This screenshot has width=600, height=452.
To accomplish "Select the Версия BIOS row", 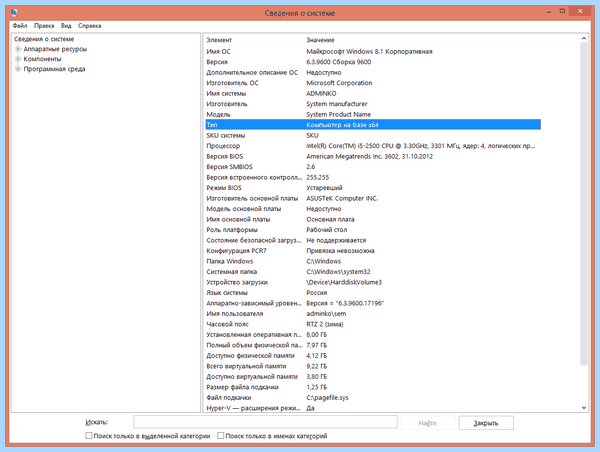I will pyautogui.click(x=373, y=156).
